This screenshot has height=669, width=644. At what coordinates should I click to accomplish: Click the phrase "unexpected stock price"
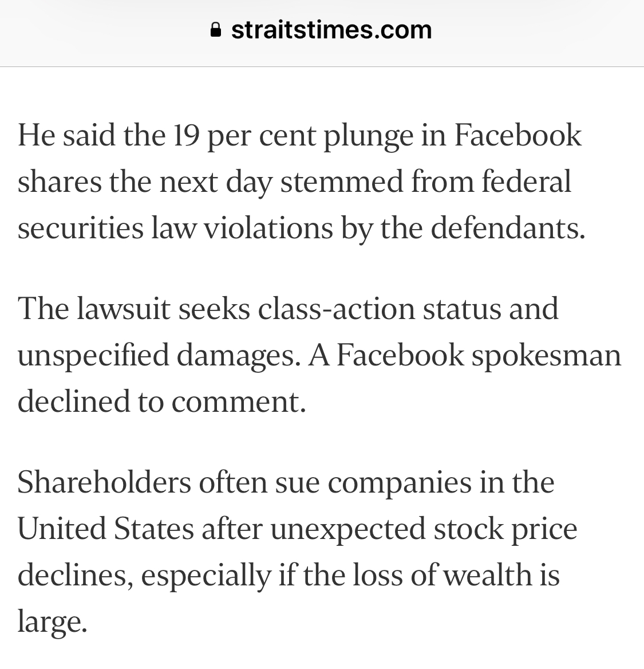point(424,529)
